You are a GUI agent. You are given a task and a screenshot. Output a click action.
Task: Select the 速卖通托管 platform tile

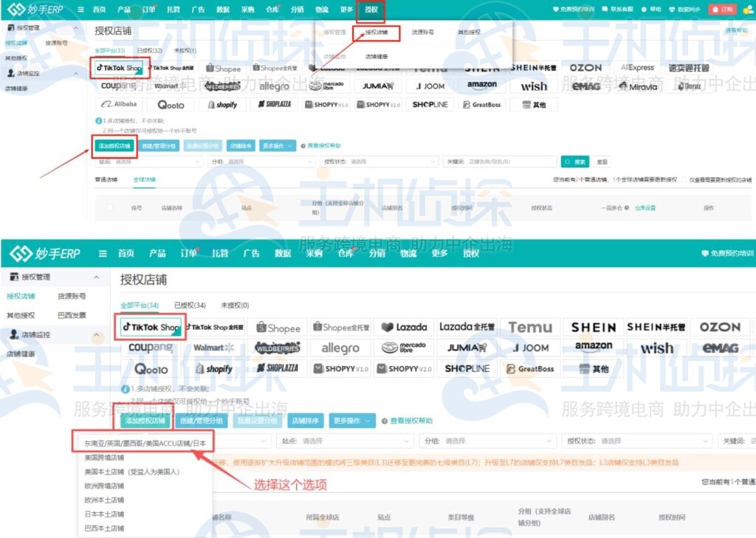tap(688, 68)
